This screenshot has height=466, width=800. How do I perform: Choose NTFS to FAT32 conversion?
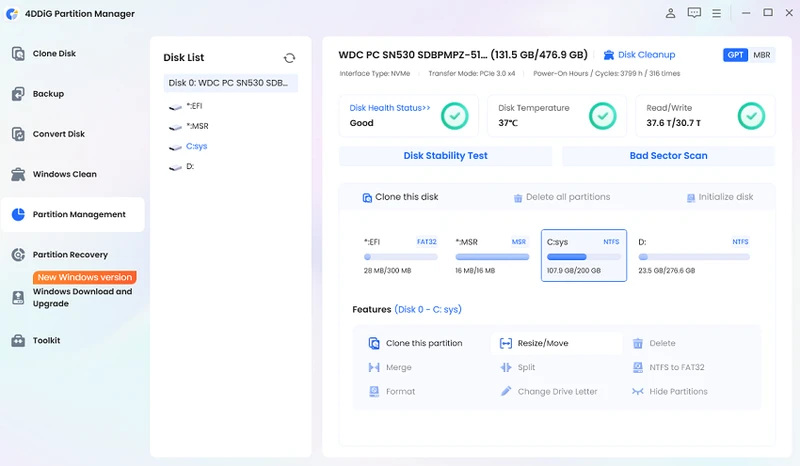click(x=668, y=367)
